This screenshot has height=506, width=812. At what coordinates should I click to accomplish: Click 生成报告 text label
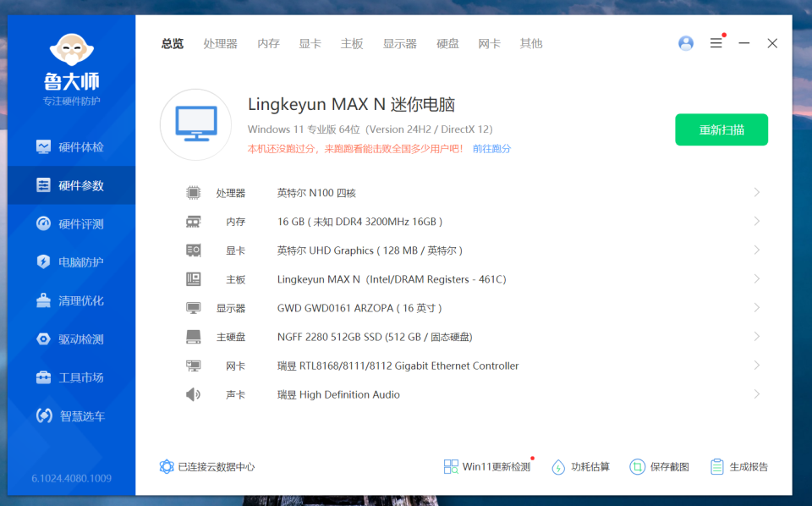(x=749, y=467)
